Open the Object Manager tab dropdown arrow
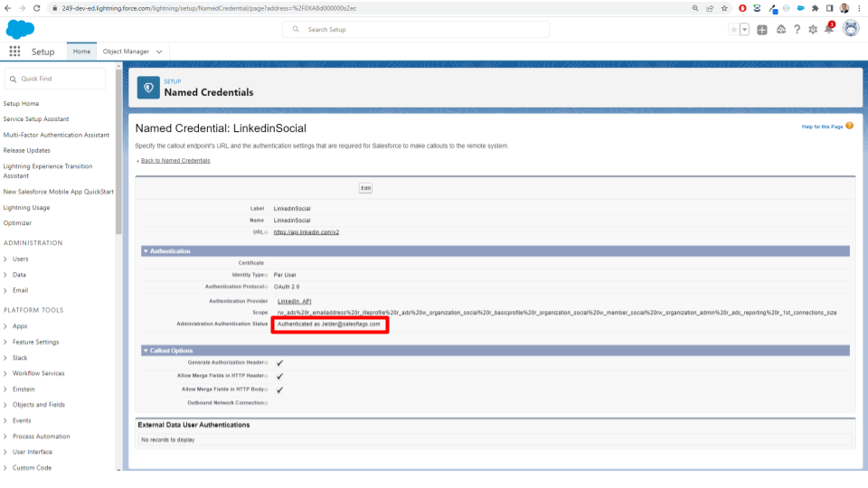The width and height of the screenshot is (868, 488). 159,52
